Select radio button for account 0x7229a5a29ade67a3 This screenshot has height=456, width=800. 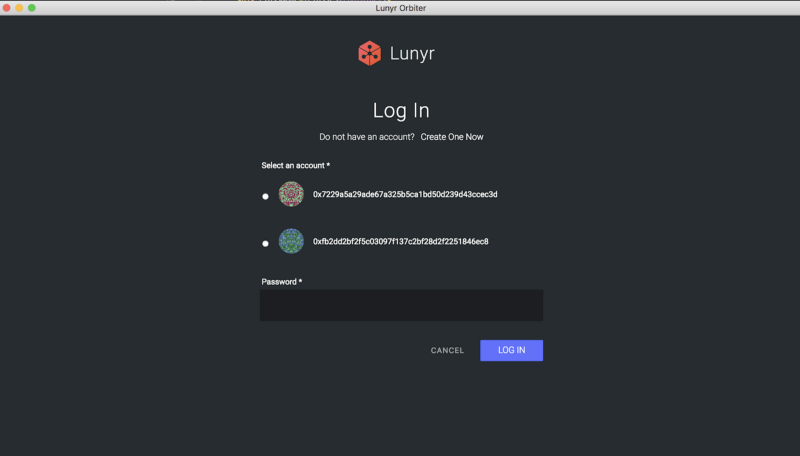265,196
